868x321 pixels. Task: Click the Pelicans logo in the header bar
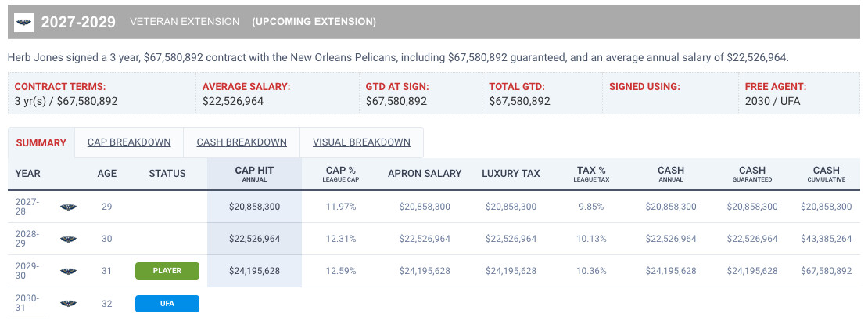click(24, 22)
